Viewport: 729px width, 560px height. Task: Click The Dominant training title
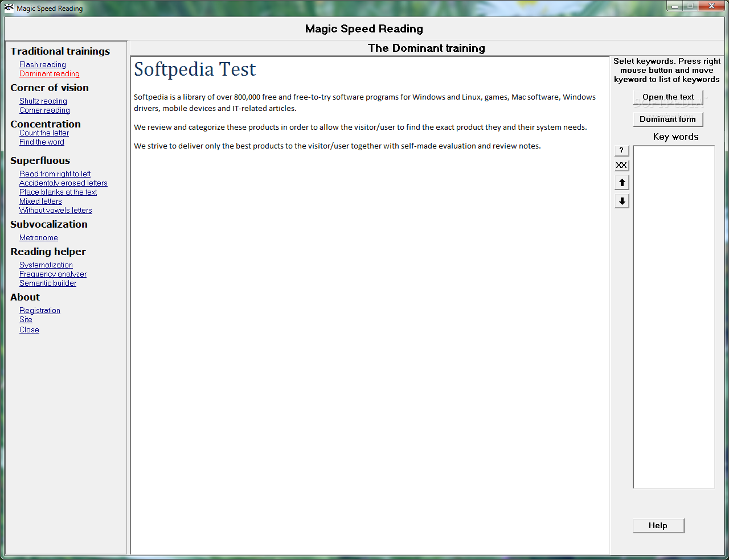(x=427, y=48)
